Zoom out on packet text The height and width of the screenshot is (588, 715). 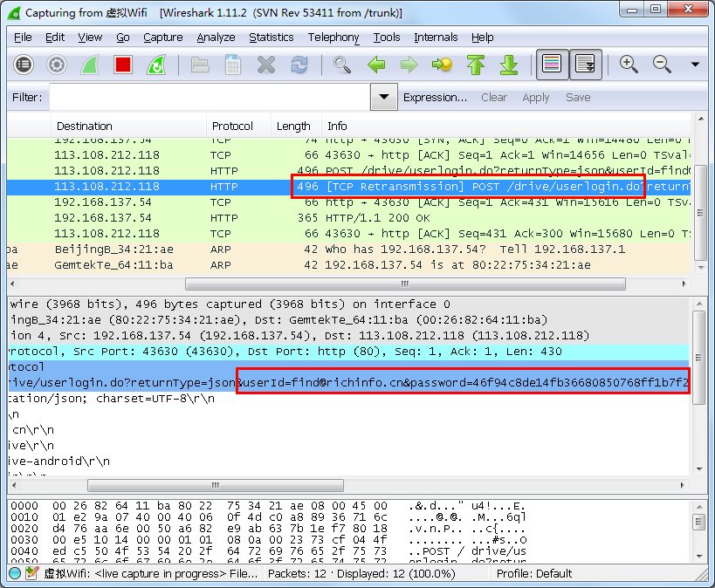click(662, 65)
